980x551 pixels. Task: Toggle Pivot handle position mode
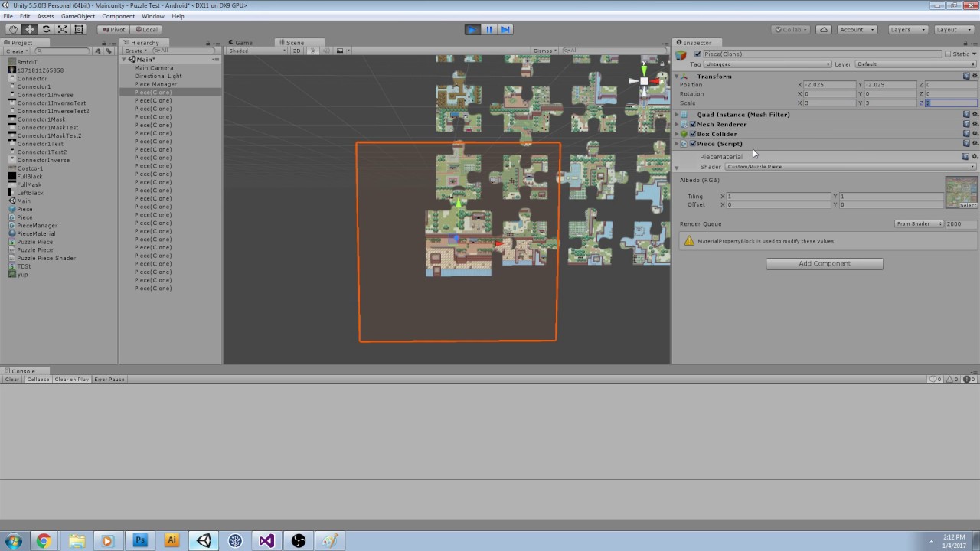click(113, 29)
